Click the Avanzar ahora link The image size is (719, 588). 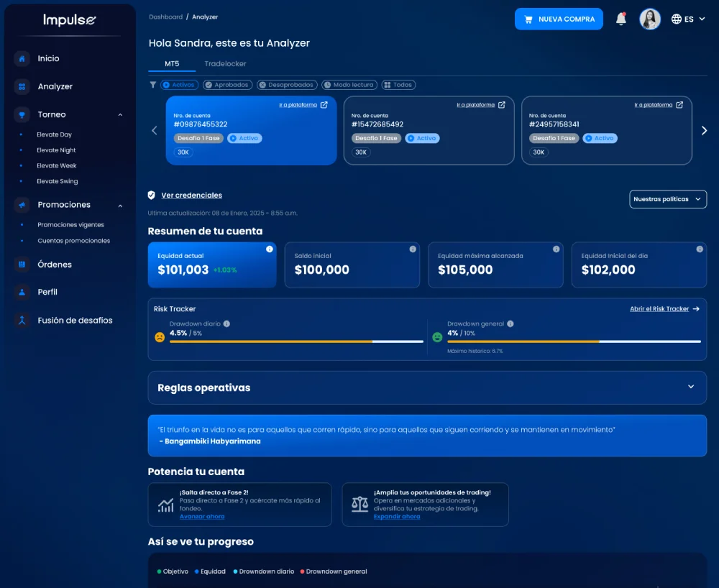202,517
